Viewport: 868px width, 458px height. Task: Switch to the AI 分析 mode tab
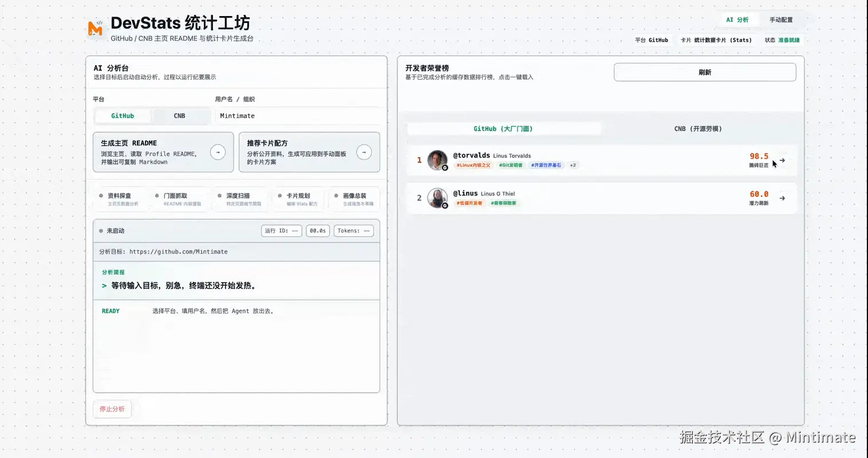[737, 19]
